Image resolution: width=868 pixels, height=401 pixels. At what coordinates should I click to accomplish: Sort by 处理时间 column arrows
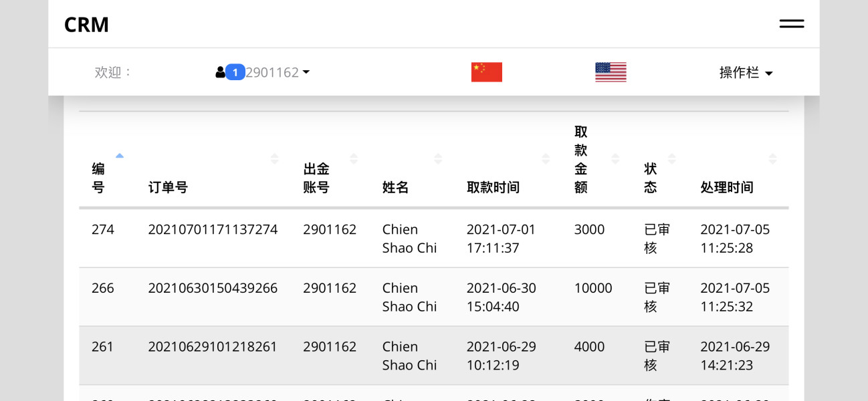pyautogui.click(x=773, y=159)
